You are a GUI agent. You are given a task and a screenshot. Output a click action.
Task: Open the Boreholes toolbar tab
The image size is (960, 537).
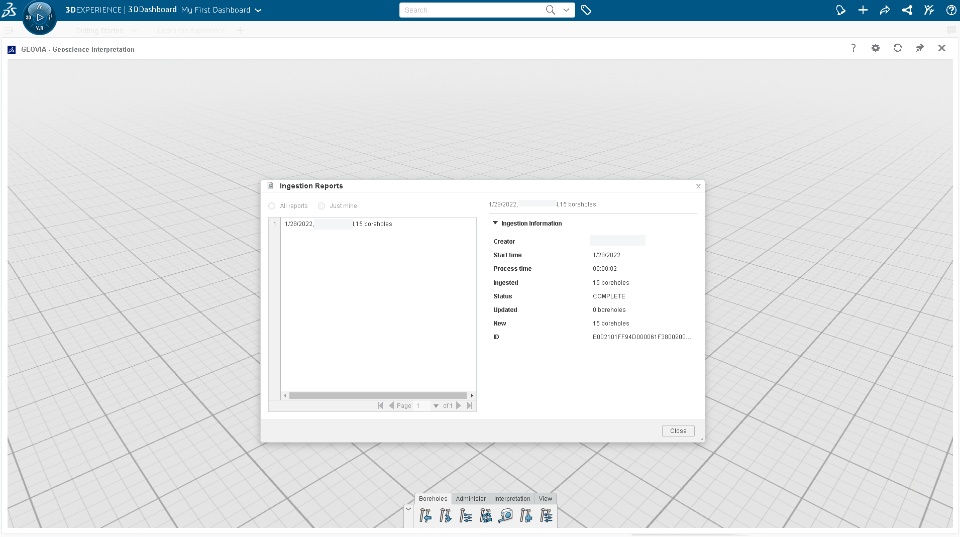point(433,498)
